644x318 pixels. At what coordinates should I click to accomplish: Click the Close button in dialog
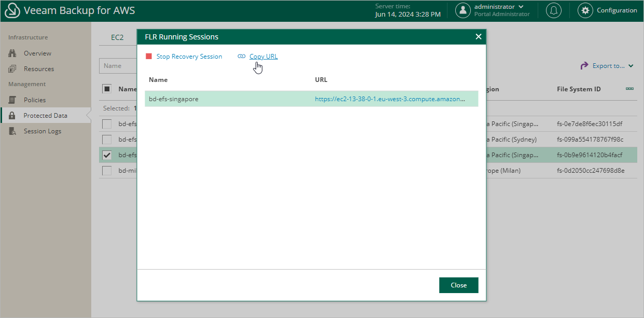point(458,285)
